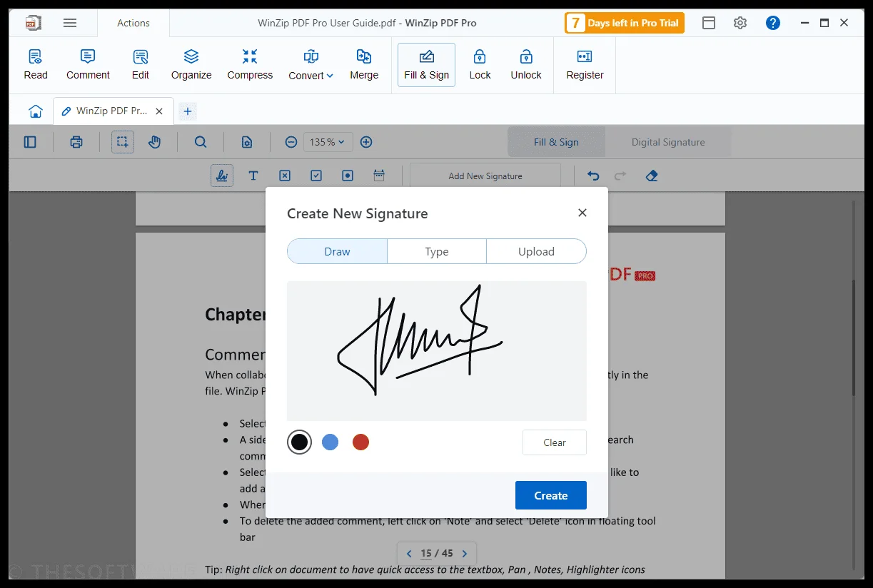Click the 7 Days left in Pro Trial banner
Viewport: 873px width, 588px height.
pos(625,23)
